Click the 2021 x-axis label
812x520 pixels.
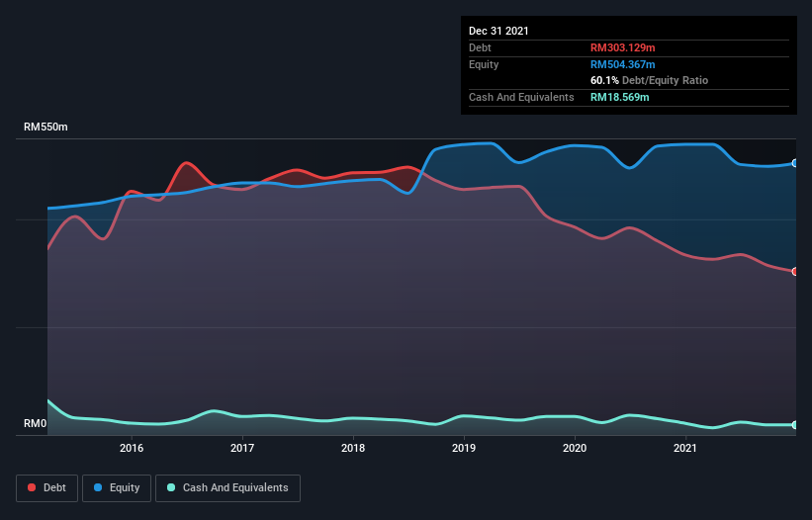685,448
